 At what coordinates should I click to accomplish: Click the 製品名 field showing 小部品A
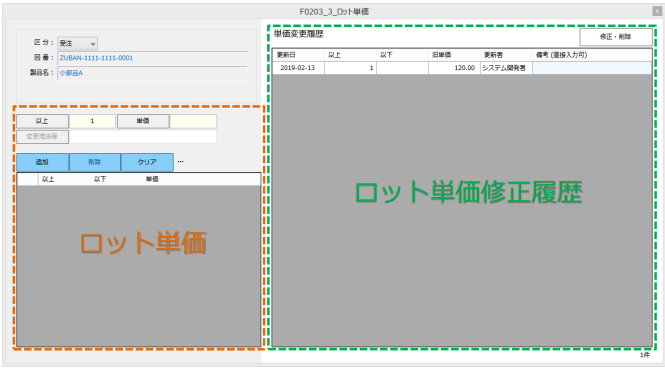(152, 73)
